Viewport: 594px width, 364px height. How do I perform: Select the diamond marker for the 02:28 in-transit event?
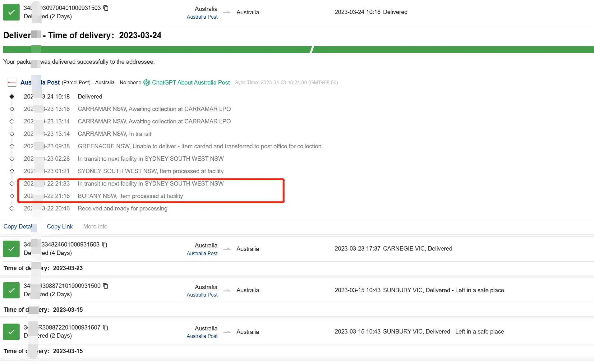(x=12, y=159)
